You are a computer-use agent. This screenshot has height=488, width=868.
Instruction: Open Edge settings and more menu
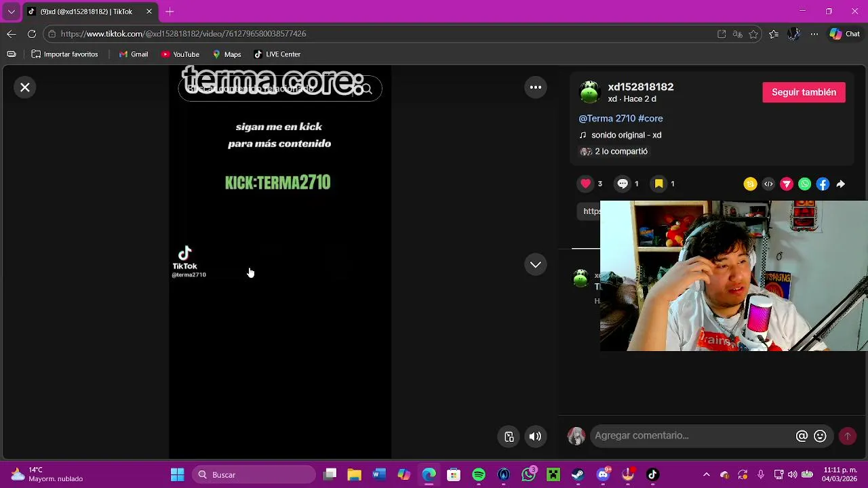[814, 34]
